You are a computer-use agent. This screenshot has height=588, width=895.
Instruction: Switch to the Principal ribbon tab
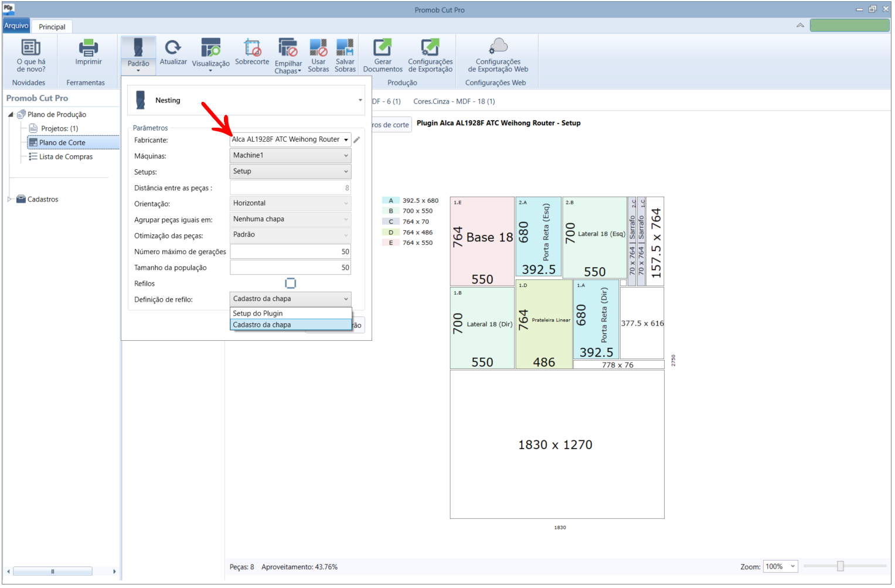pos(52,27)
